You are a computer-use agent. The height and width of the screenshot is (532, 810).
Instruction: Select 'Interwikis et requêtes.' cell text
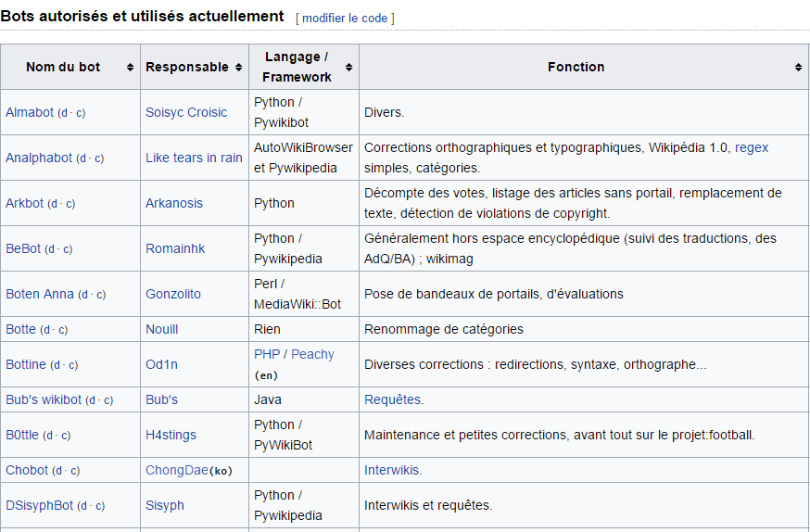pos(428,505)
